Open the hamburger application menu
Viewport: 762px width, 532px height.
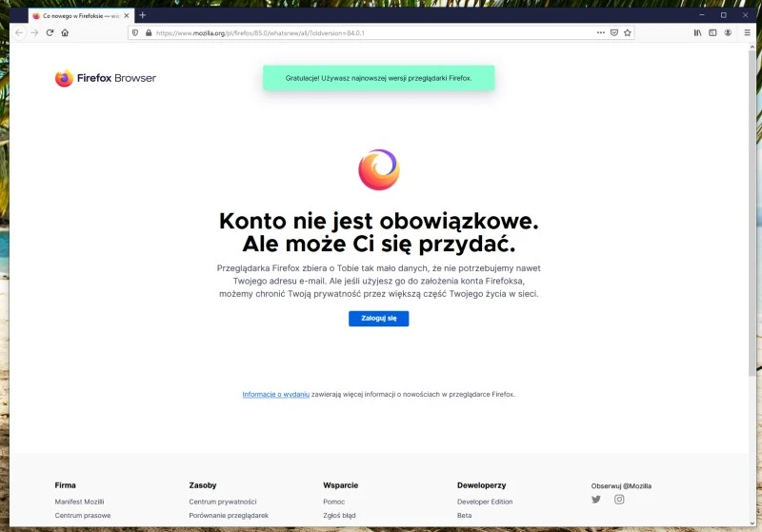747,33
